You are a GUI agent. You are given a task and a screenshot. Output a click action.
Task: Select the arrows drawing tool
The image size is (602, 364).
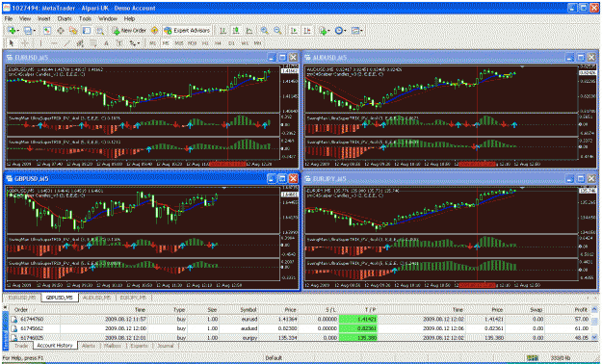click(133, 43)
